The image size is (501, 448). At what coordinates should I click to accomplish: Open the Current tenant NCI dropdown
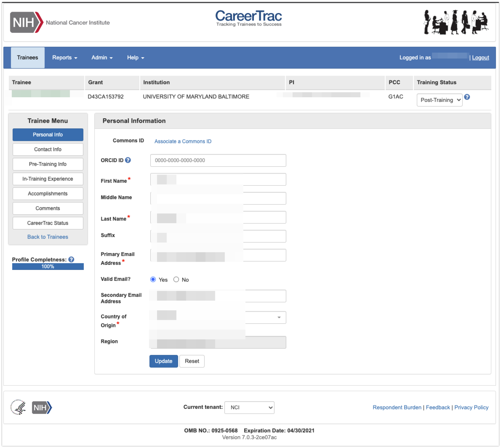click(249, 407)
